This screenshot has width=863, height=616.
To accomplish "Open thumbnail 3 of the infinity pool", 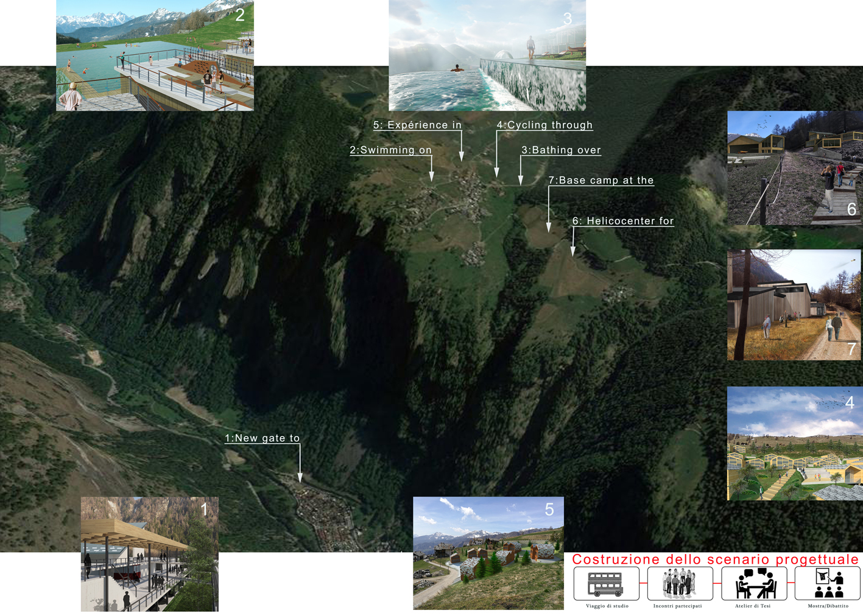I will 487,55.
